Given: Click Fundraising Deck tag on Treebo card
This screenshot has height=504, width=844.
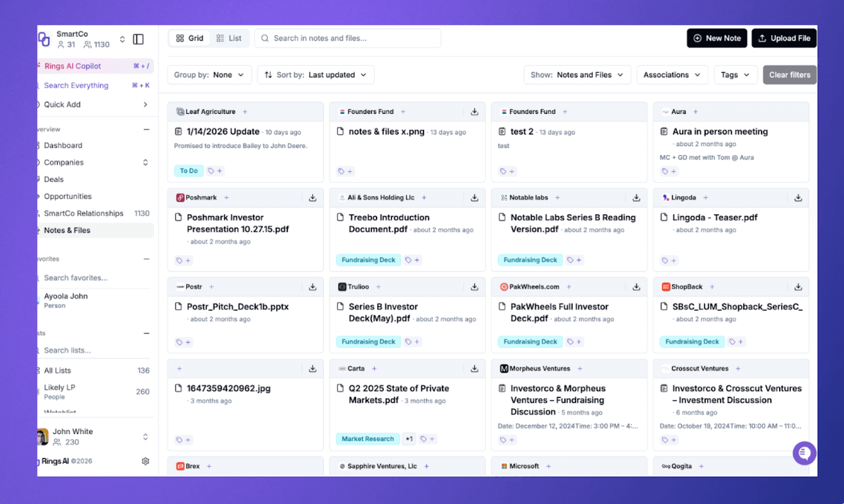Looking at the screenshot, I should tap(368, 260).
